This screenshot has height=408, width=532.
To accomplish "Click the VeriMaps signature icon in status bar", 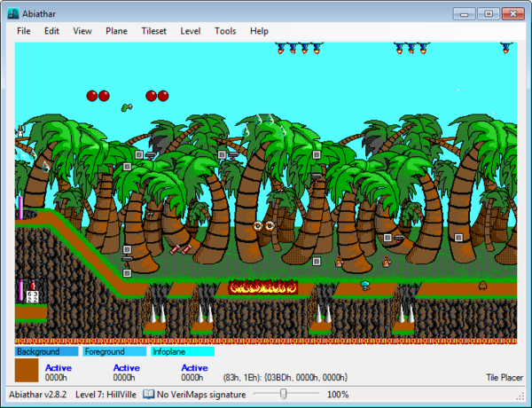I will pos(149,394).
